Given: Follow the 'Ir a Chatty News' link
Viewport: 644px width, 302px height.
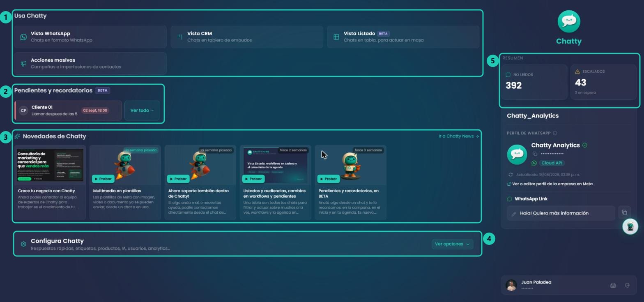Looking at the screenshot, I should tap(459, 136).
